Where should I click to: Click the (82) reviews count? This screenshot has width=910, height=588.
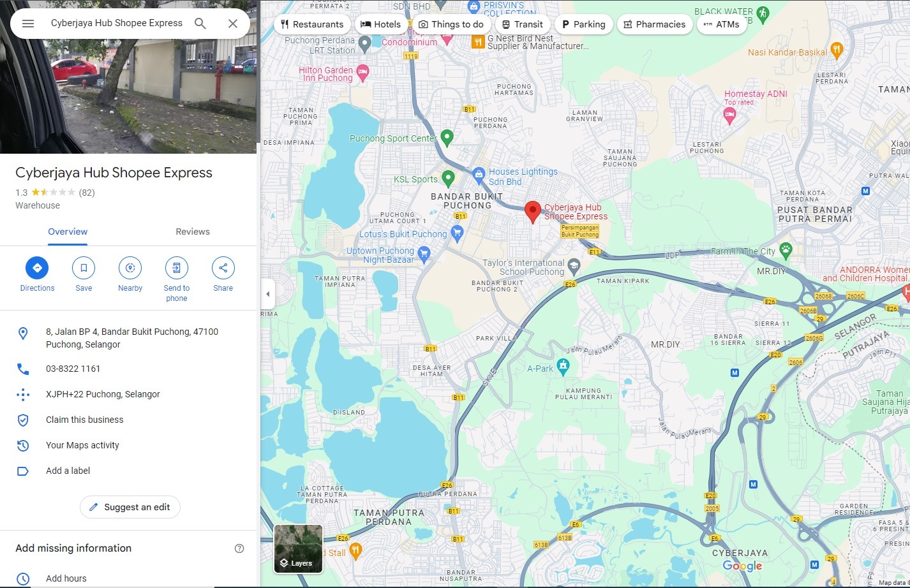87,193
